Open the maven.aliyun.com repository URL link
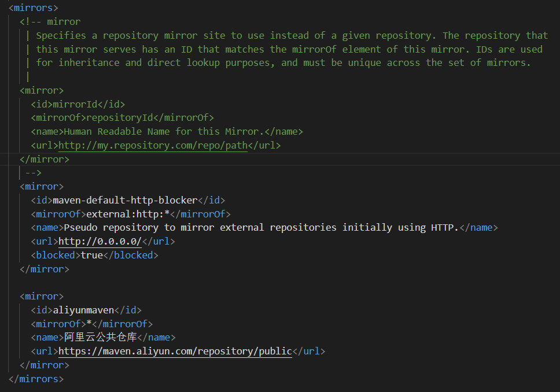 point(175,351)
